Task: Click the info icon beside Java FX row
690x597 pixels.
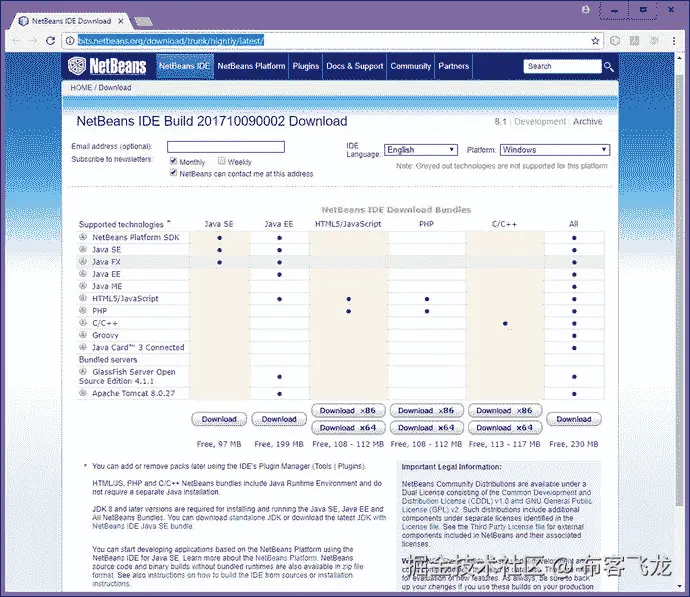Action: pos(83,261)
